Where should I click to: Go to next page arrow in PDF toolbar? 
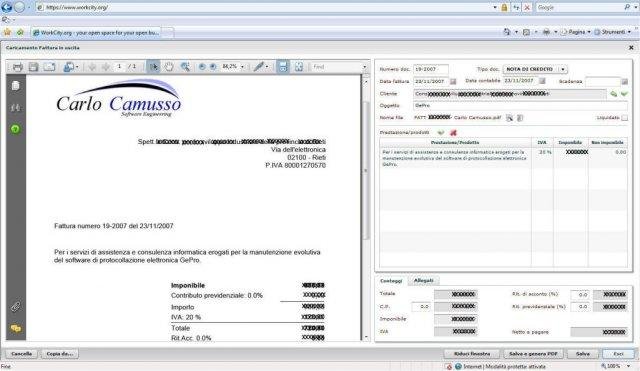click(x=106, y=67)
